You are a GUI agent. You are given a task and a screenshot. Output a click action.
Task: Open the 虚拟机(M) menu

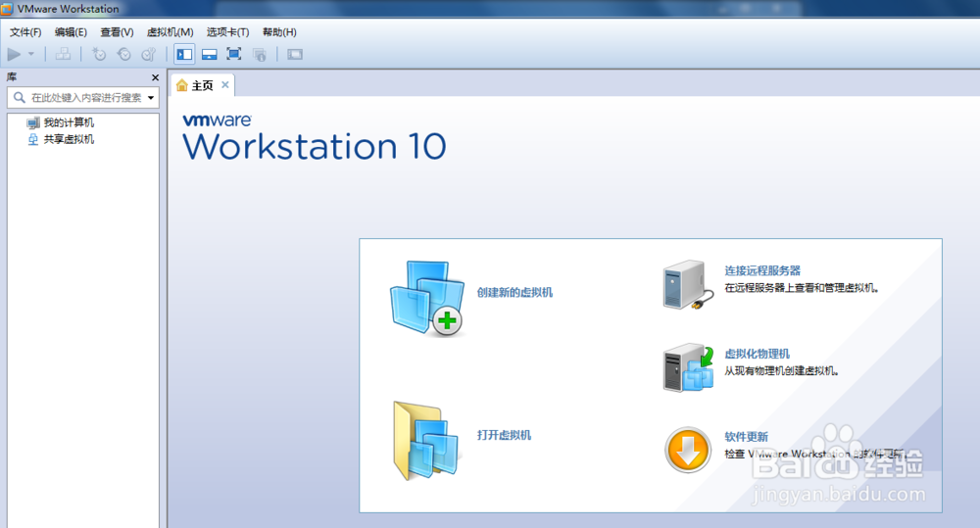(170, 32)
